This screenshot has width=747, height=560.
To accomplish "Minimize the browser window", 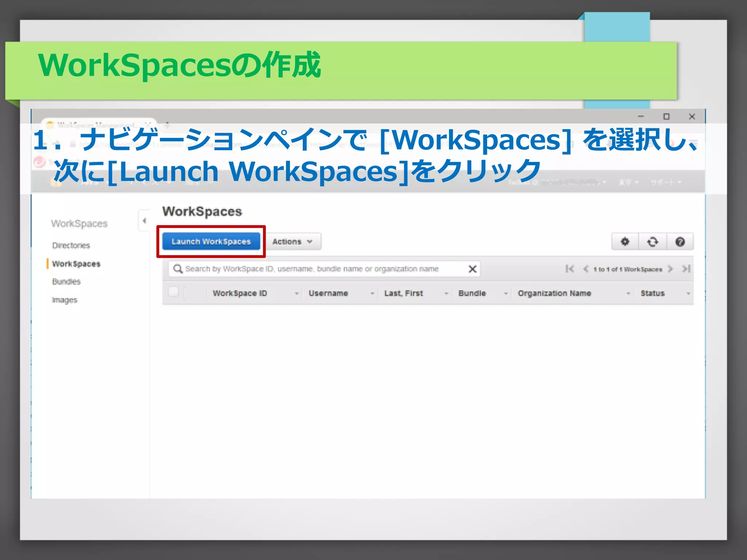I will point(641,117).
